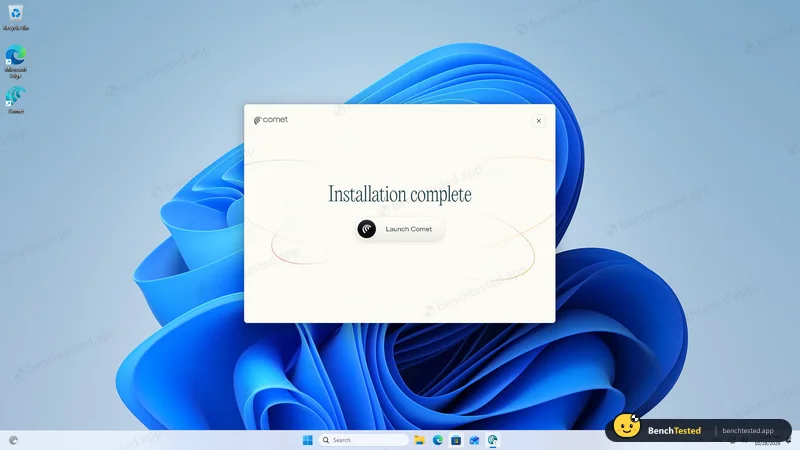Click the BenchTested smiley logo
800x450 pixels.
[x=627, y=426]
